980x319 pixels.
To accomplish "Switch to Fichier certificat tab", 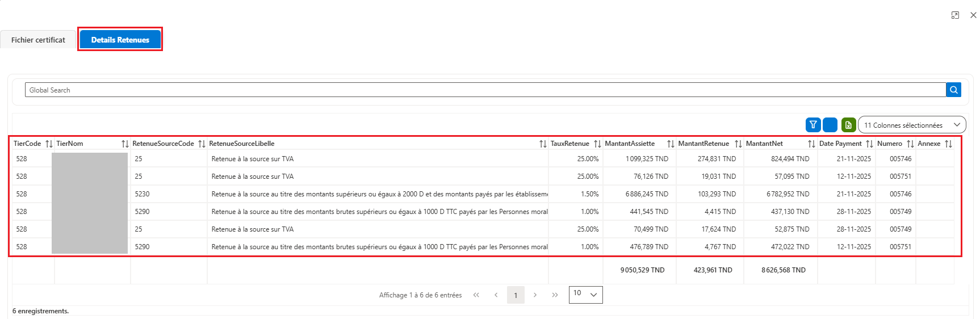I will coord(38,40).
